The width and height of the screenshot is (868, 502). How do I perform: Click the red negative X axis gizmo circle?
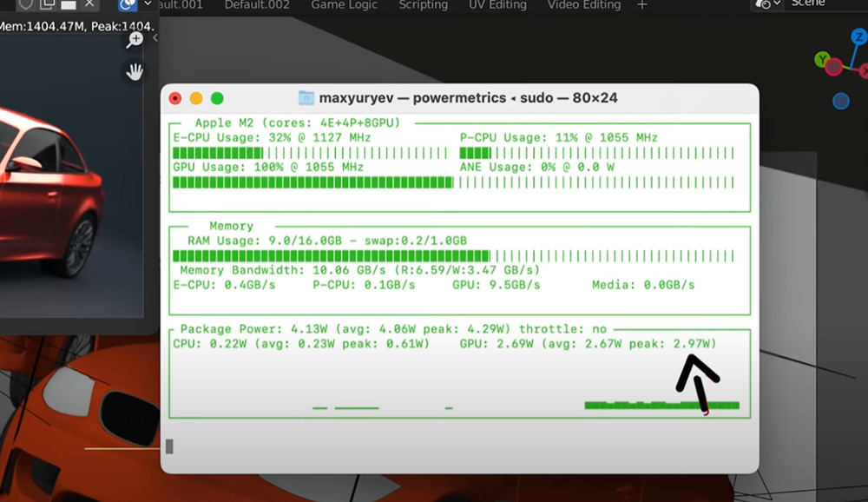point(834,67)
